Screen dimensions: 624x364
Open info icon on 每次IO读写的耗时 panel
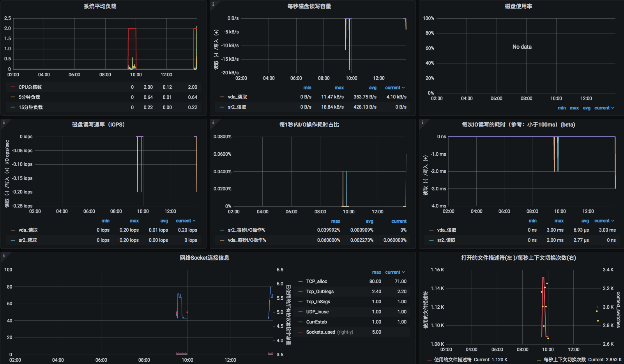[422, 122]
